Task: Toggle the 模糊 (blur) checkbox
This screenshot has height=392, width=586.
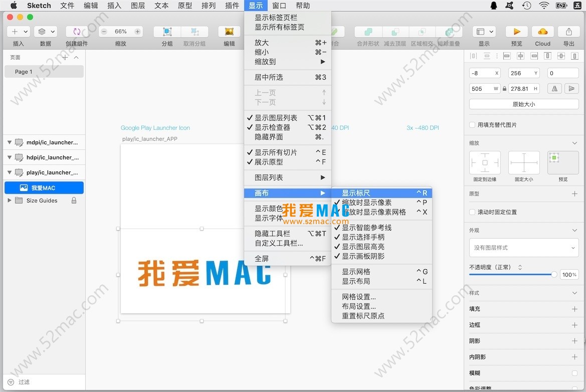Action: [575, 373]
